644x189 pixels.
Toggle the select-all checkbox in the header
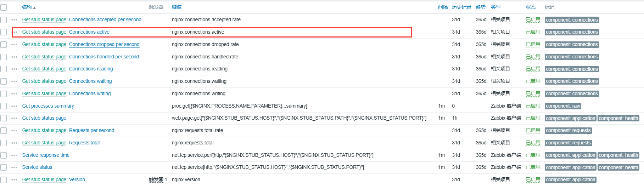4,7
